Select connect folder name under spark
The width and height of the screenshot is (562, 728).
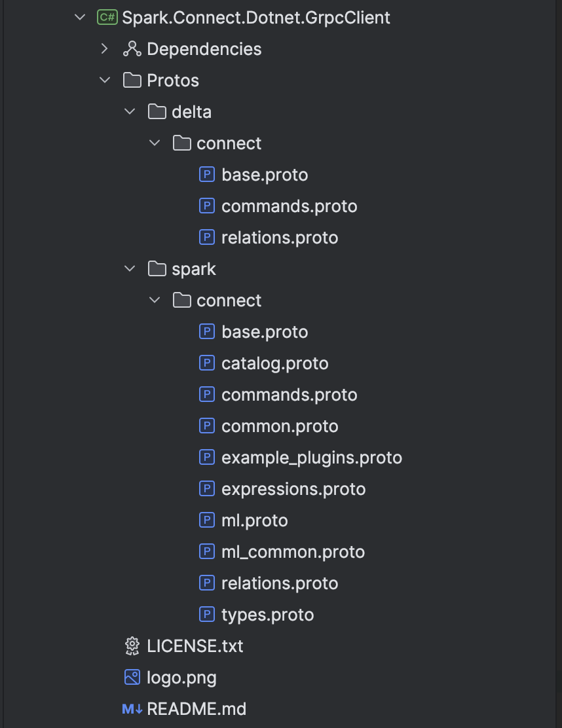[229, 300]
